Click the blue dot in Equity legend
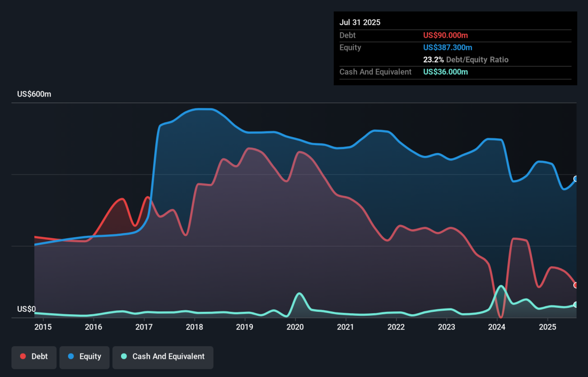 click(71, 356)
